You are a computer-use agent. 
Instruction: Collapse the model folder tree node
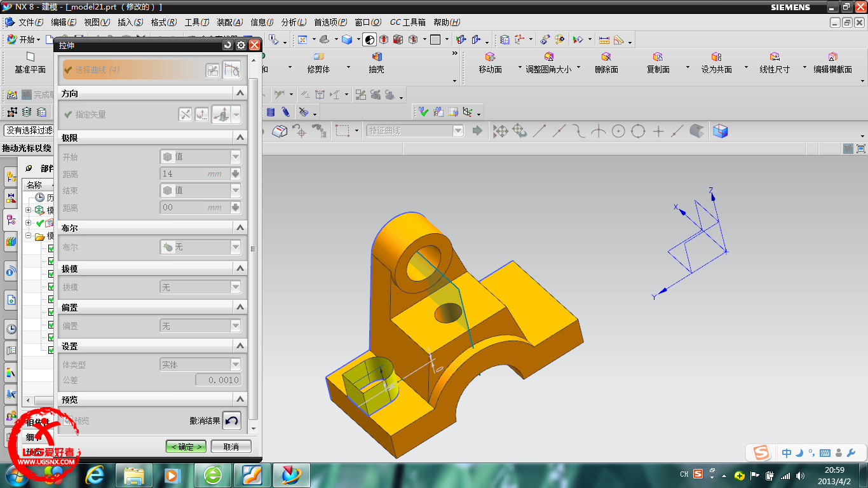28,236
